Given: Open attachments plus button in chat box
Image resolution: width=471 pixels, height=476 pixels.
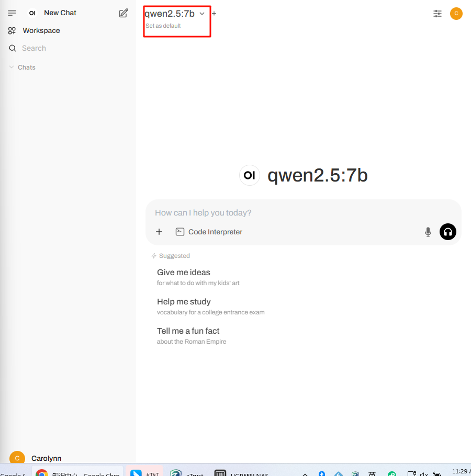Looking at the screenshot, I should (160, 232).
